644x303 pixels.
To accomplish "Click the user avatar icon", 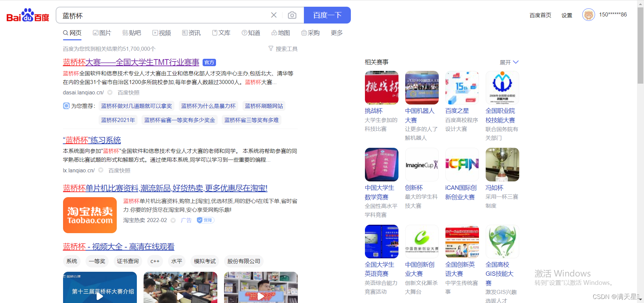I will [x=588, y=15].
